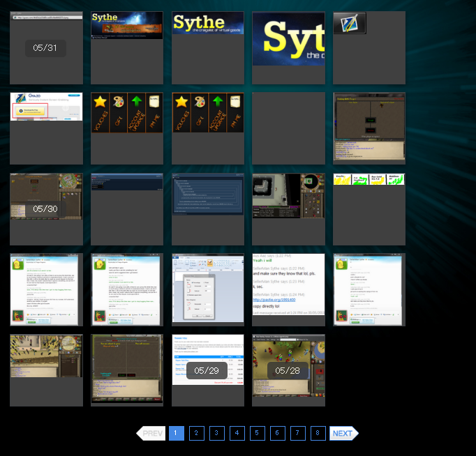Click the PREV pagination arrow
Screen dimensions: 476x456
[151, 433]
